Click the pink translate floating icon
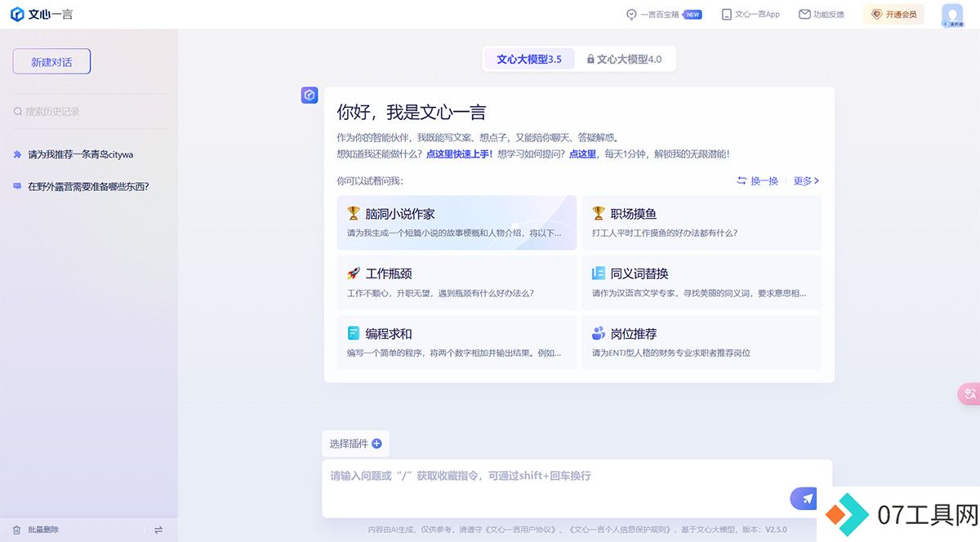This screenshot has width=980, height=542. (x=969, y=394)
